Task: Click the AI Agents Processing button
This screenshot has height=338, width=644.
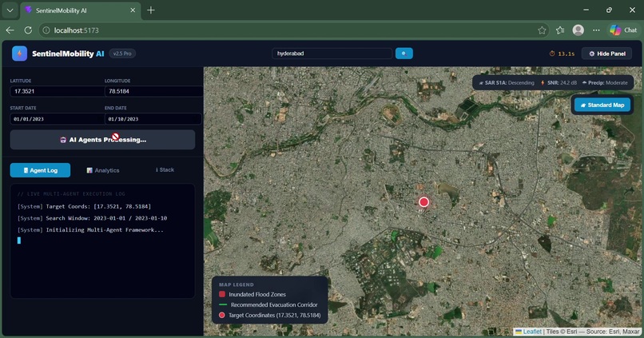Action: click(x=103, y=140)
